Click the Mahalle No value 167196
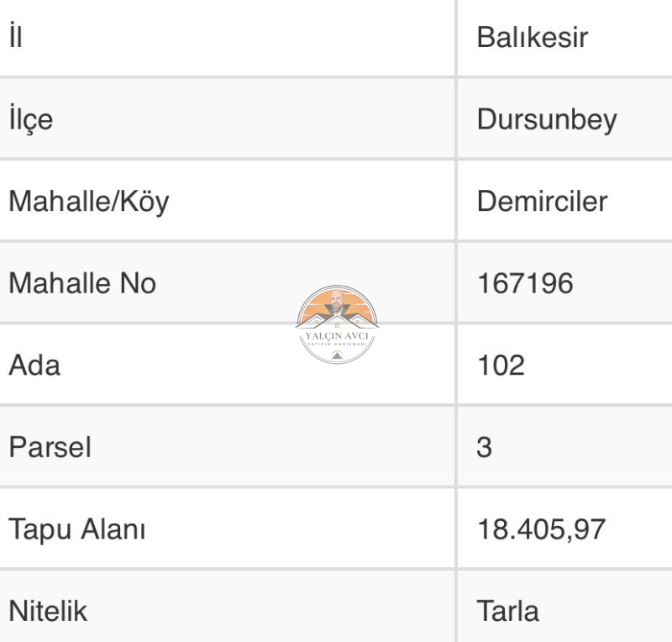The width and height of the screenshot is (672, 642). tap(525, 283)
